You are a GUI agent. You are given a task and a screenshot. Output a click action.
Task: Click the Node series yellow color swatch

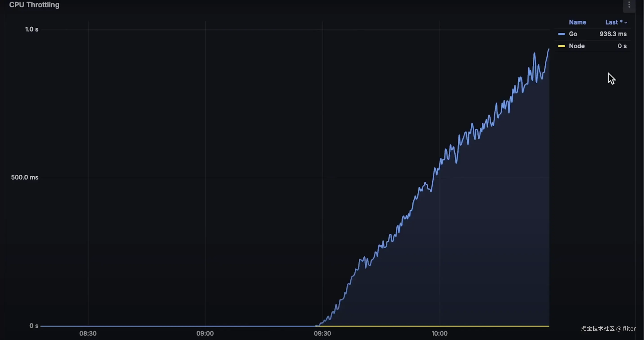pos(561,46)
